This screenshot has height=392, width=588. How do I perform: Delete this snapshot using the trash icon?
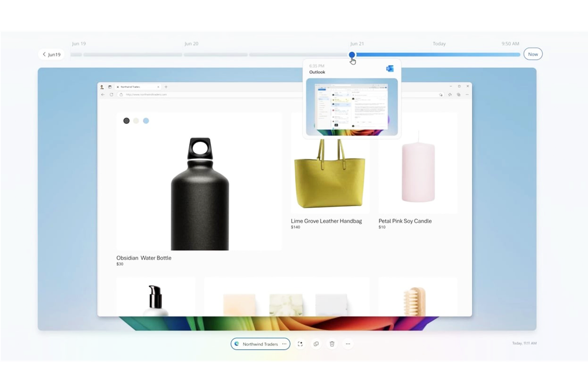click(x=332, y=343)
